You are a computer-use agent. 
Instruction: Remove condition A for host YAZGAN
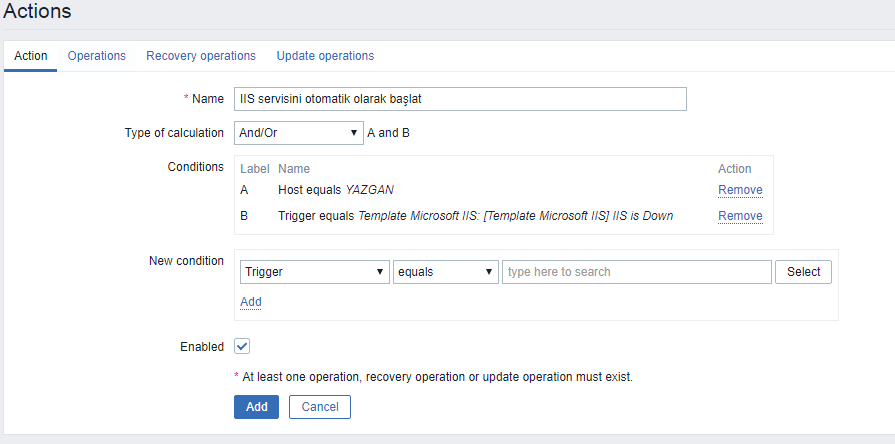click(740, 190)
